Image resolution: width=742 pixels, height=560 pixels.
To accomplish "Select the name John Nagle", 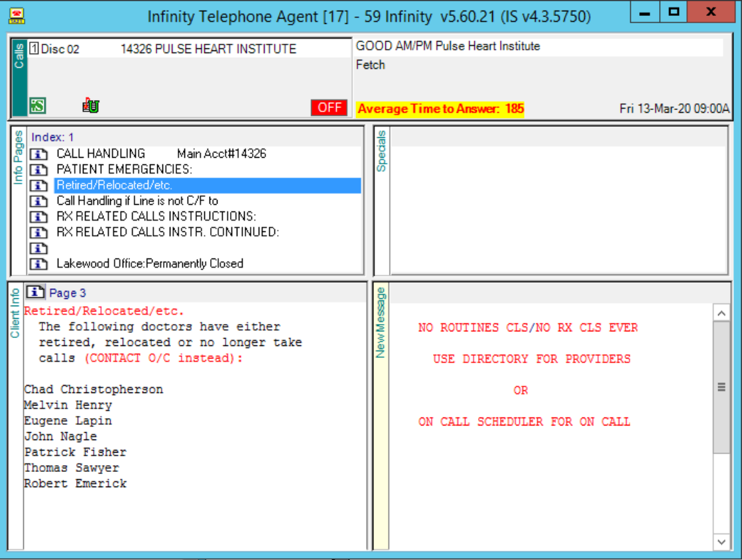I will (60, 436).
